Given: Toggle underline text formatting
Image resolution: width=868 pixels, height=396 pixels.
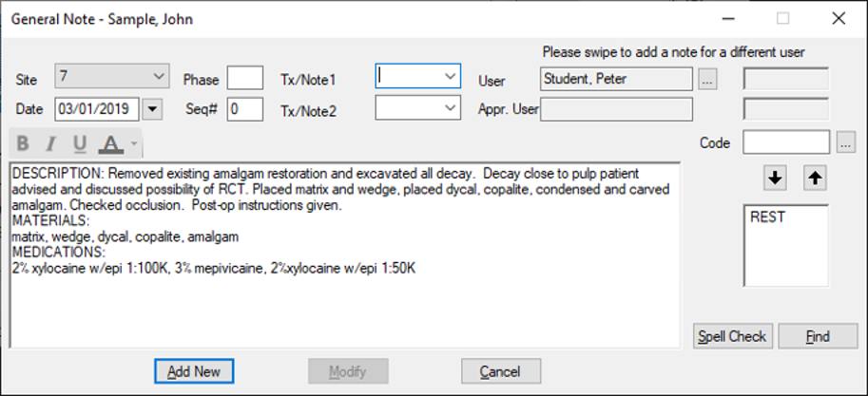Looking at the screenshot, I should coord(80,144).
